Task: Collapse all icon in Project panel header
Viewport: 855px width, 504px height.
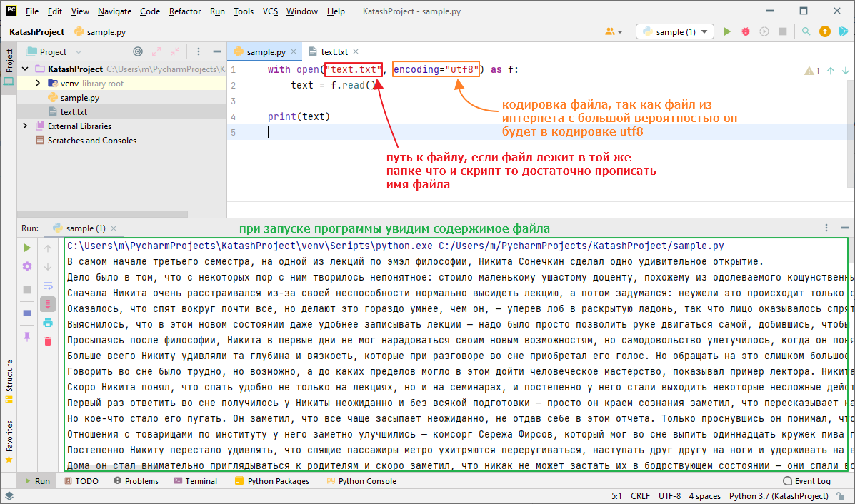Action: (175, 51)
